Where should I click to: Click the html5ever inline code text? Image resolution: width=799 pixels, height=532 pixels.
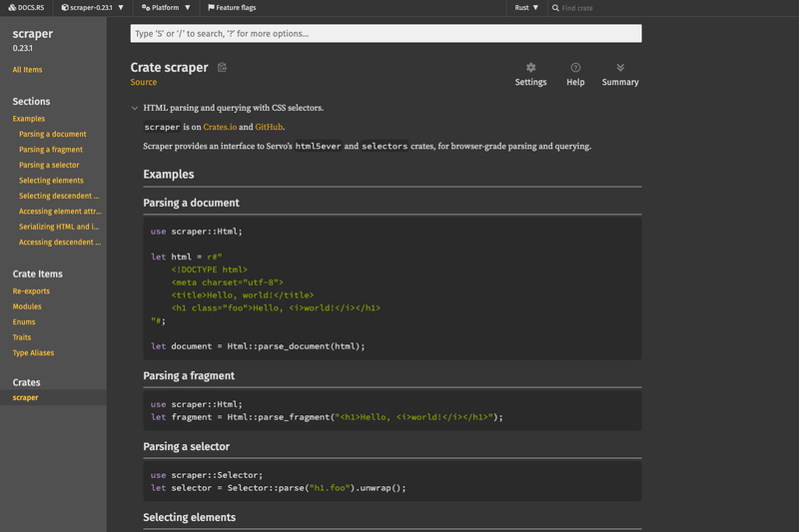point(318,146)
